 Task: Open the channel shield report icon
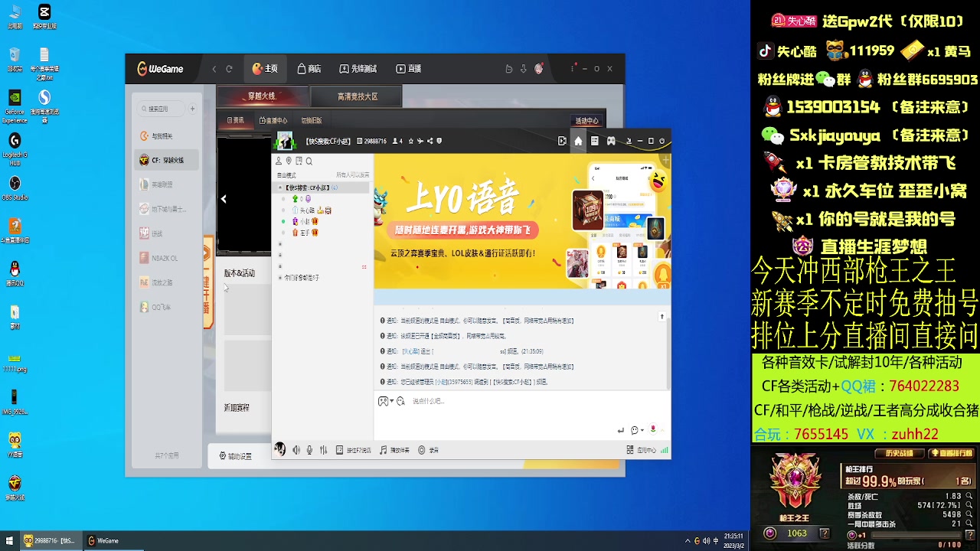pos(439,141)
